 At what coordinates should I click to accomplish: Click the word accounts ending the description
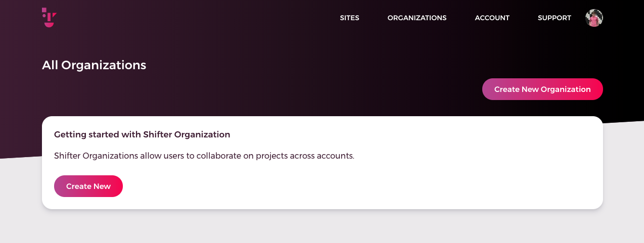[335, 156]
